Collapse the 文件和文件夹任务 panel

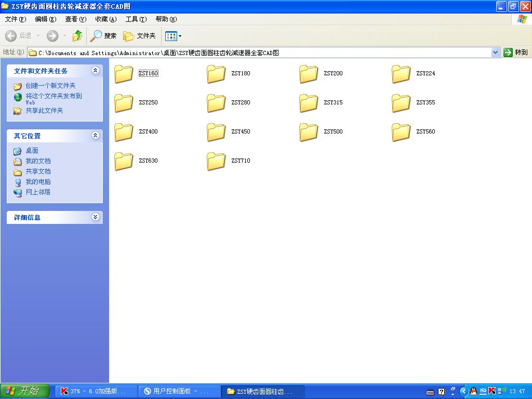point(96,71)
